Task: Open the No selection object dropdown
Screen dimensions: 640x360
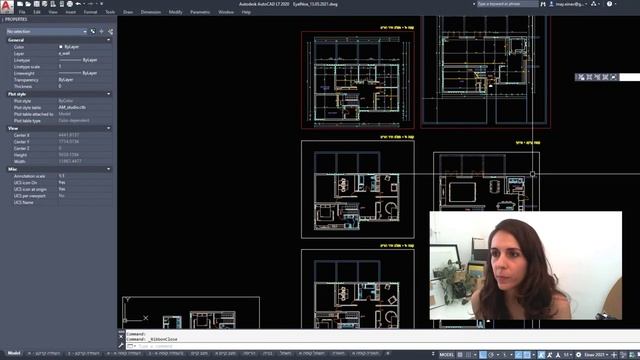Action: pos(46,31)
